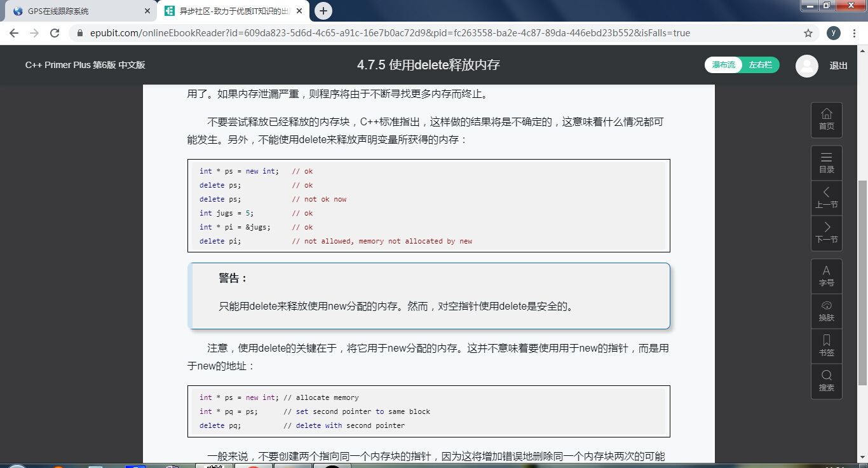Star this page in the address bar
Screen dimensions: 868x468
click(807, 32)
